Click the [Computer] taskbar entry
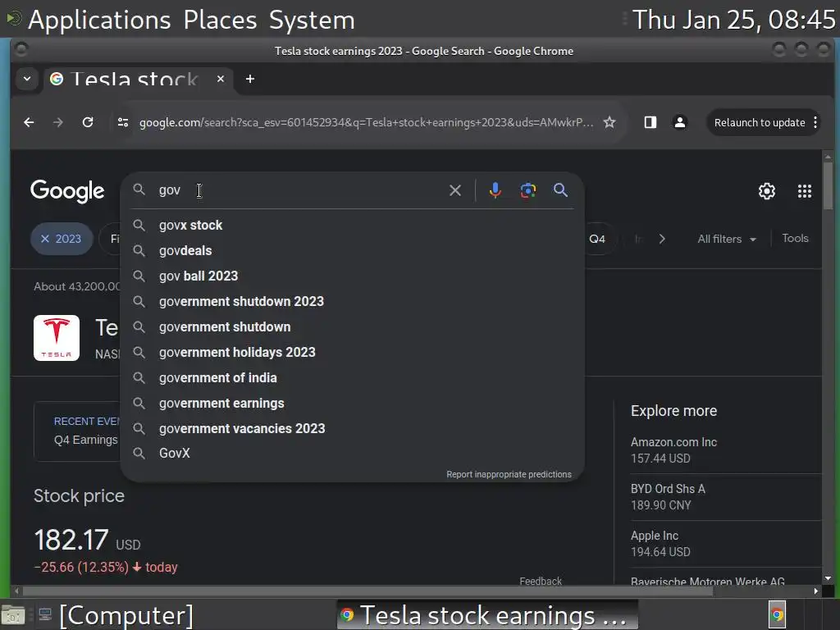 click(116, 614)
